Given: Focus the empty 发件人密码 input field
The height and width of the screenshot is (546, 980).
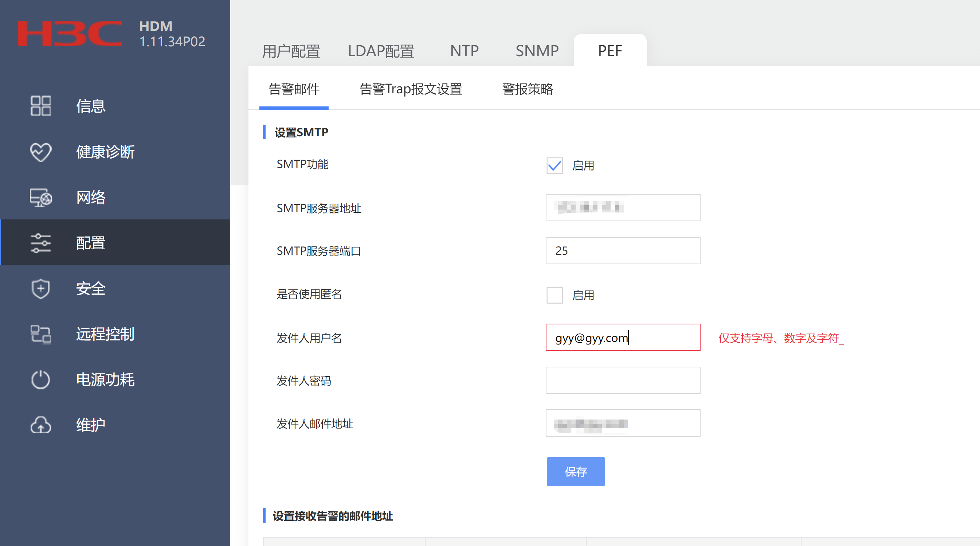Looking at the screenshot, I should pyautogui.click(x=622, y=380).
